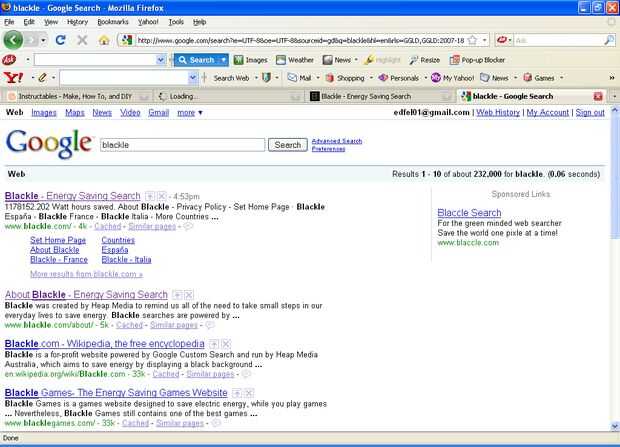The height and width of the screenshot is (447, 620).
Task: Switch to Instructables tab
Action: click(x=78, y=96)
